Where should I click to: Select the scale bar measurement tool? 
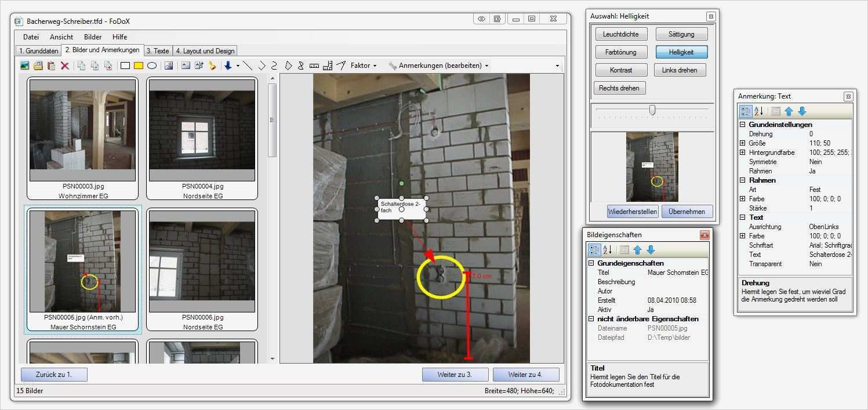pos(328,66)
